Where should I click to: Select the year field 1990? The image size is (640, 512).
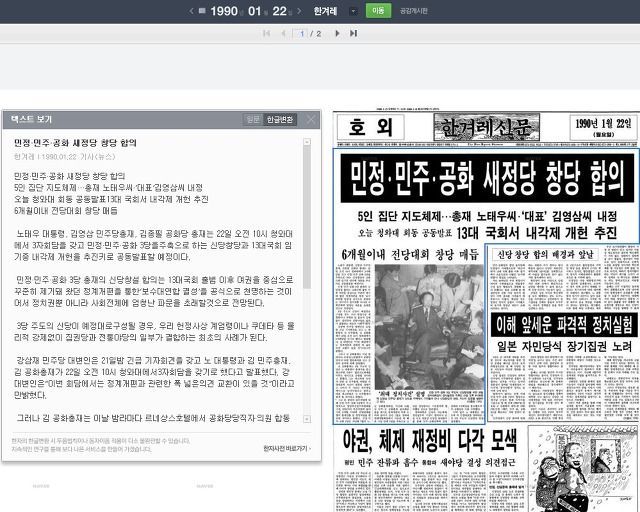pos(224,11)
